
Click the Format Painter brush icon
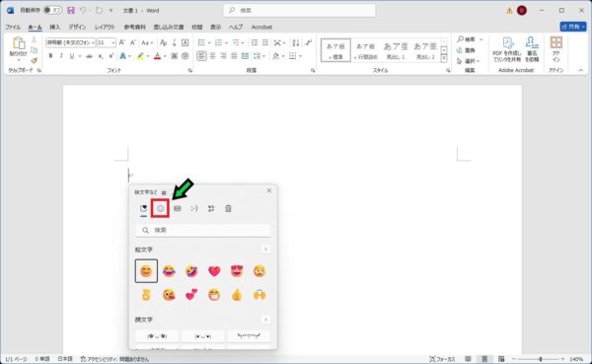34,60
